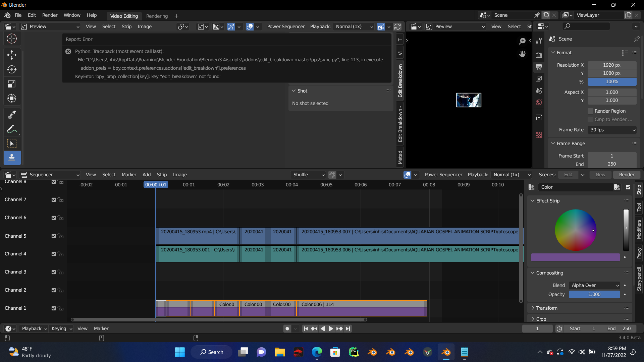
Task: Select the Move tool in the preview toolbar
Action: tap(12, 55)
